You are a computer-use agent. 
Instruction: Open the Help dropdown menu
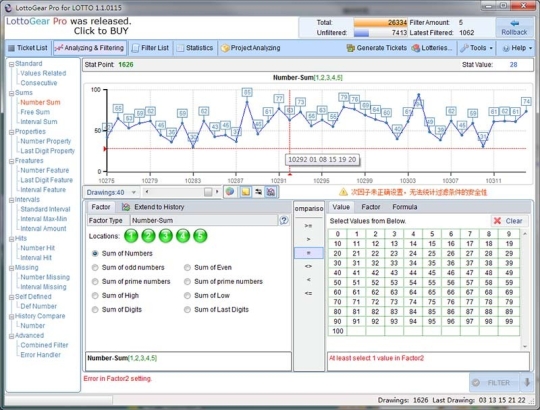click(x=517, y=48)
